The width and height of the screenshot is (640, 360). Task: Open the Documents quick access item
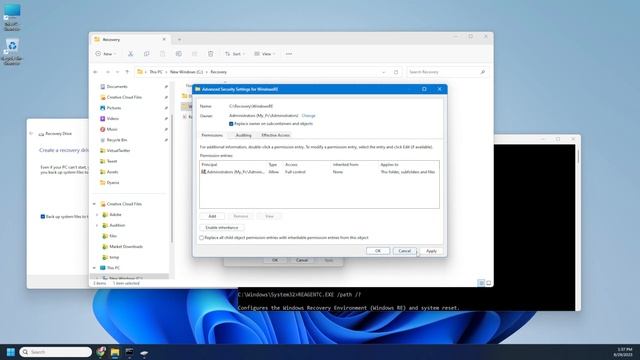pos(117,87)
